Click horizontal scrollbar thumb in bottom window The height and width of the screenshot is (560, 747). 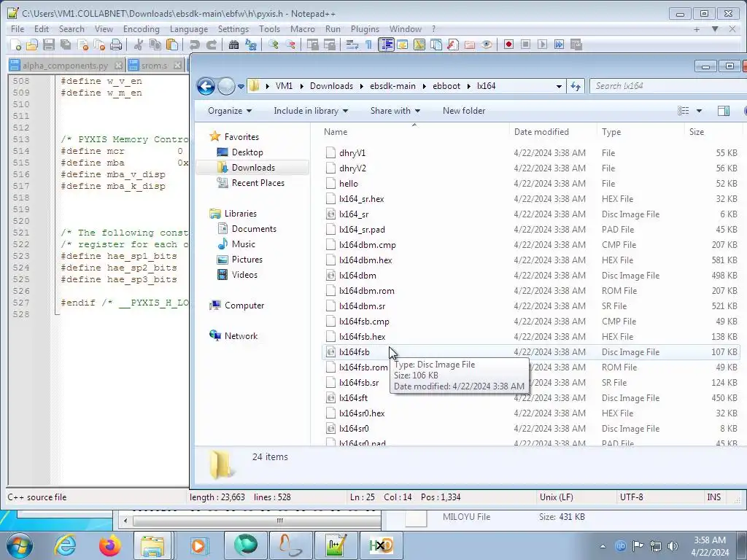click(279, 521)
